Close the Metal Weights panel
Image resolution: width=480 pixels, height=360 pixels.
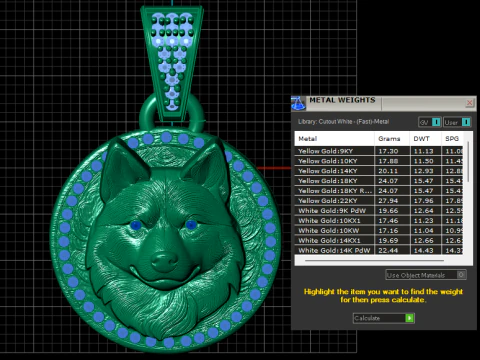pos(469,103)
